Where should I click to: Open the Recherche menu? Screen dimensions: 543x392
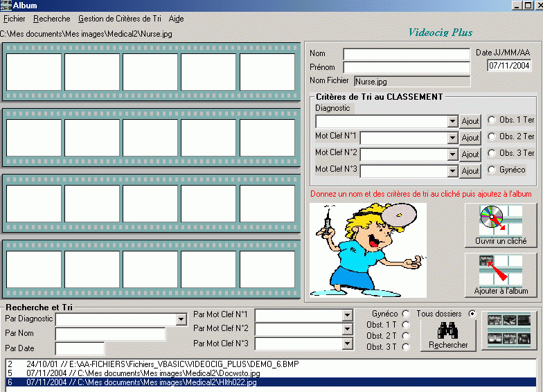(x=51, y=19)
